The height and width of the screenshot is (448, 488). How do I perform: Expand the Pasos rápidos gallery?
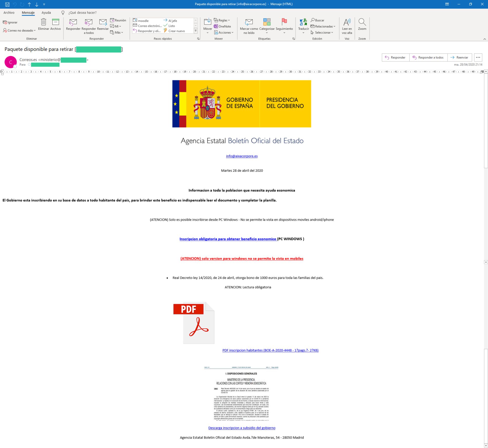point(195,31)
